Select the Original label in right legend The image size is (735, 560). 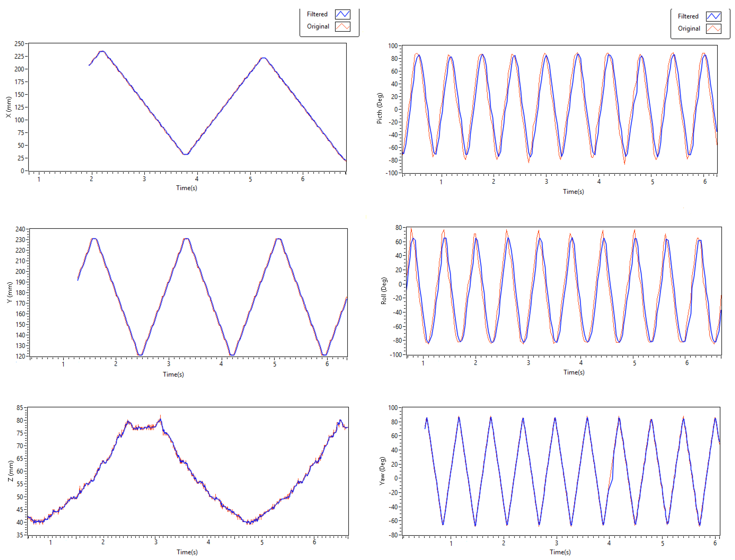pos(689,29)
